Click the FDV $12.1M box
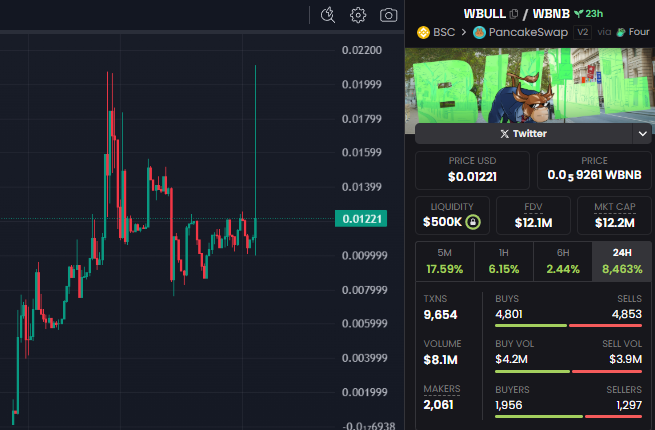Image resolution: width=655 pixels, height=430 pixels. click(533, 216)
